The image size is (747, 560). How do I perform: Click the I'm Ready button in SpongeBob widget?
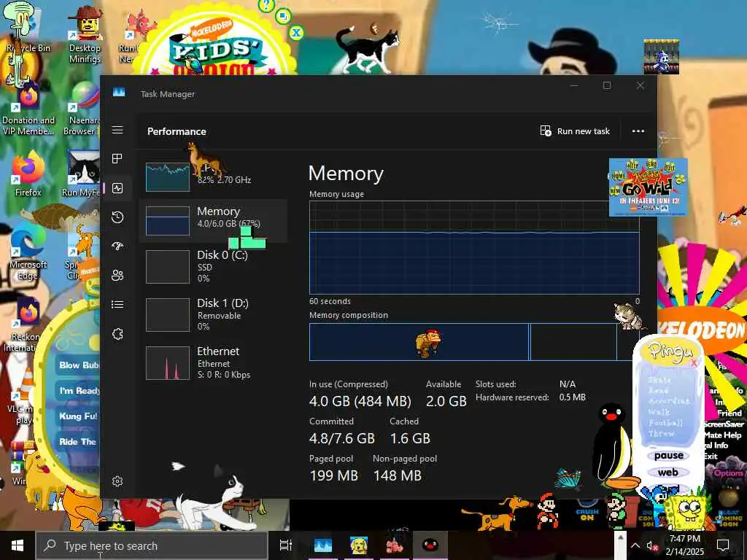coord(79,391)
